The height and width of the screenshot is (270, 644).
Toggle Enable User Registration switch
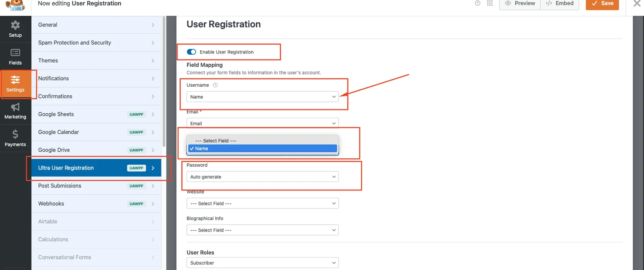click(x=192, y=52)
